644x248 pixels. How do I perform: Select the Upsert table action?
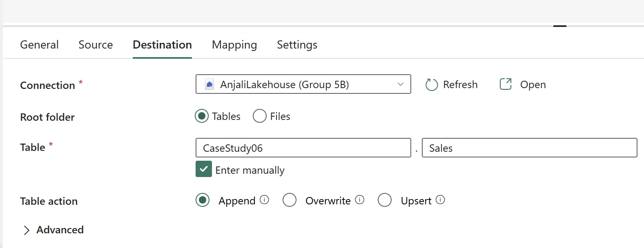(385, 200)
